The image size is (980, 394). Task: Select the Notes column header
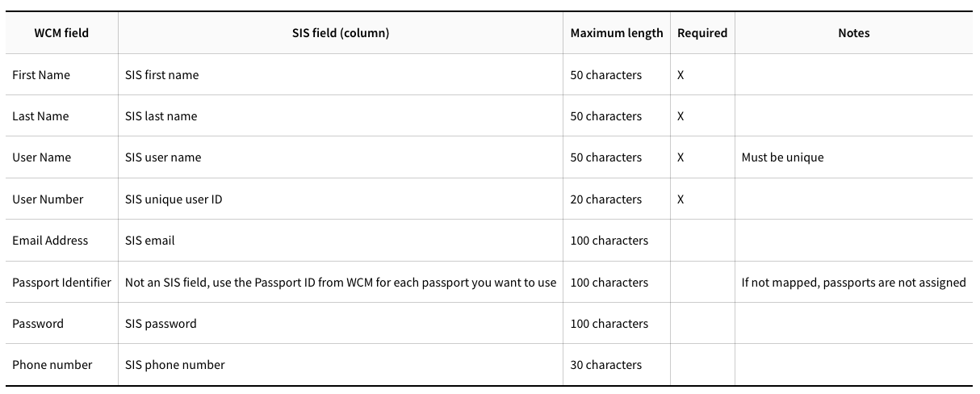[854, 33]
